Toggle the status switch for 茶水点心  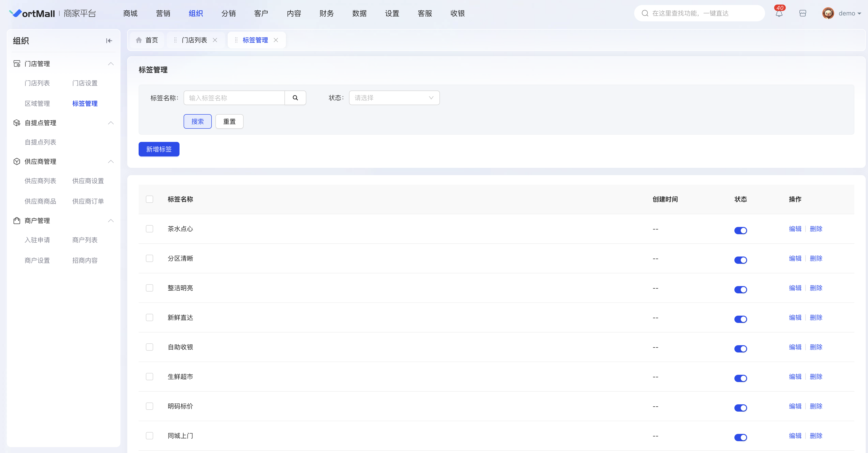(740, 230)
